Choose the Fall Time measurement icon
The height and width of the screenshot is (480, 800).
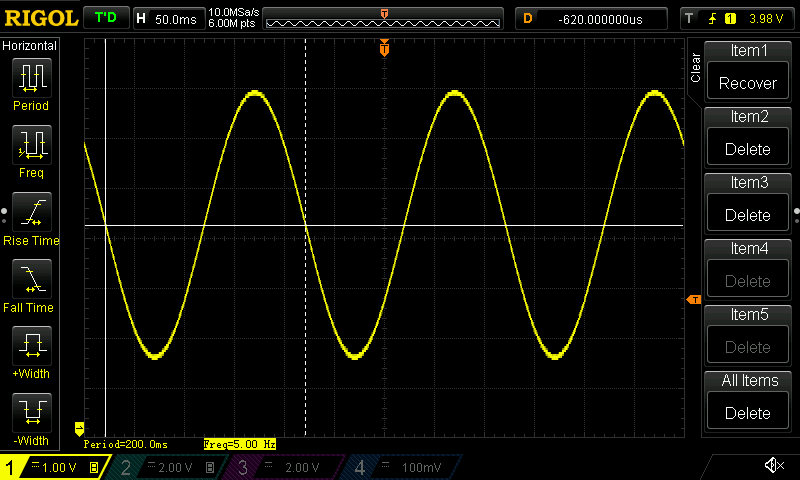point(31,279)
